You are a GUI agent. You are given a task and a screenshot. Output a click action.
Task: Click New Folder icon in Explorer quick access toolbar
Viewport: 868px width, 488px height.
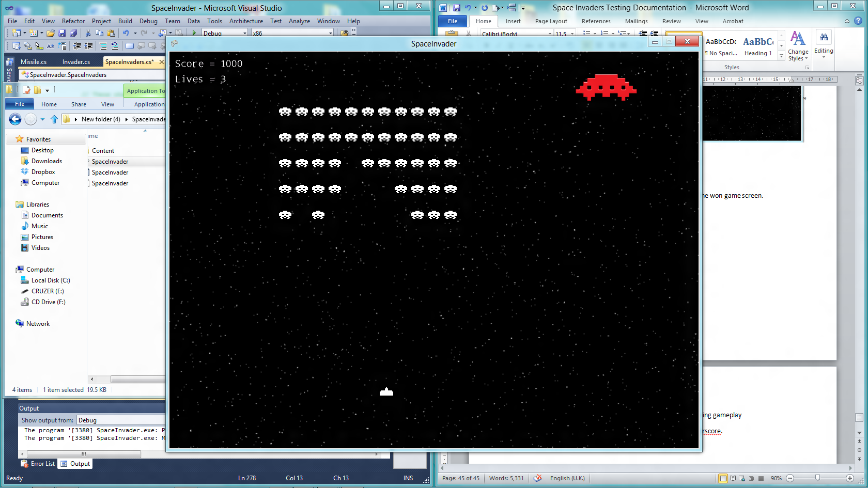click(x=37, y=90)
